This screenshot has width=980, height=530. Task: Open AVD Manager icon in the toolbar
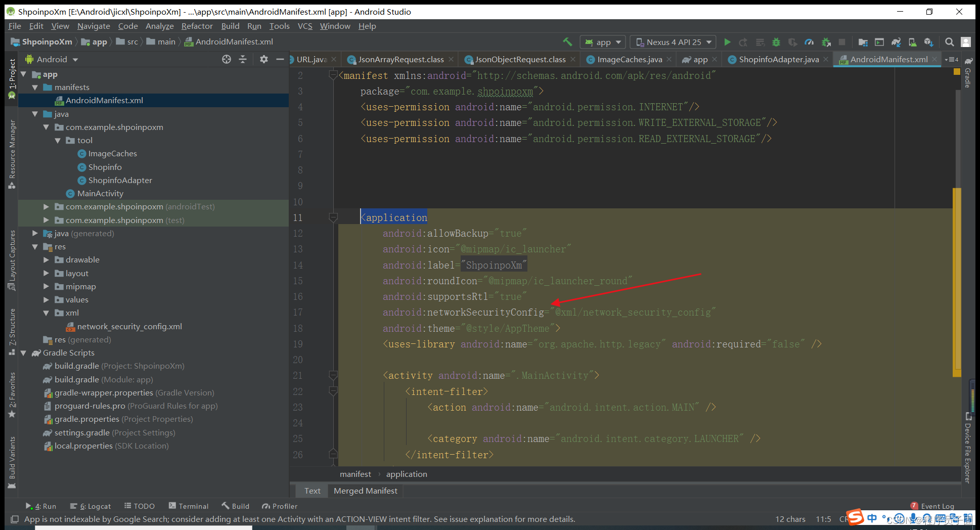(912, 42)
